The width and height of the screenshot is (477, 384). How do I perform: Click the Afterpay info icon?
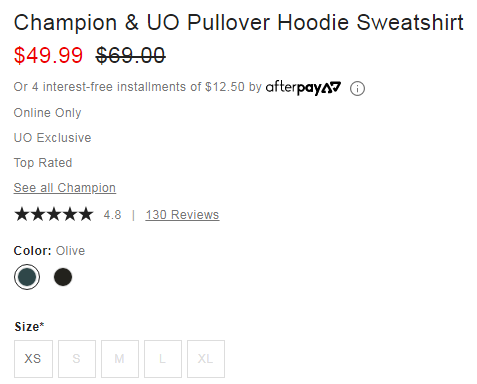point(357,88)
